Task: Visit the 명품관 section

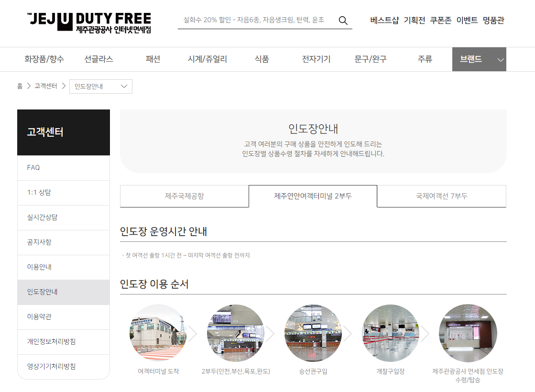Action: click(x=493, y=21)
